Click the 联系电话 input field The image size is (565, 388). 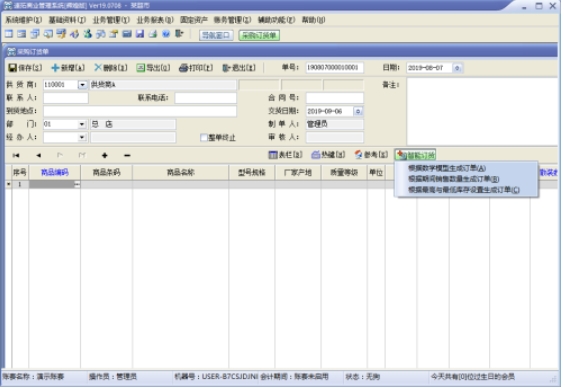(206, 98)
